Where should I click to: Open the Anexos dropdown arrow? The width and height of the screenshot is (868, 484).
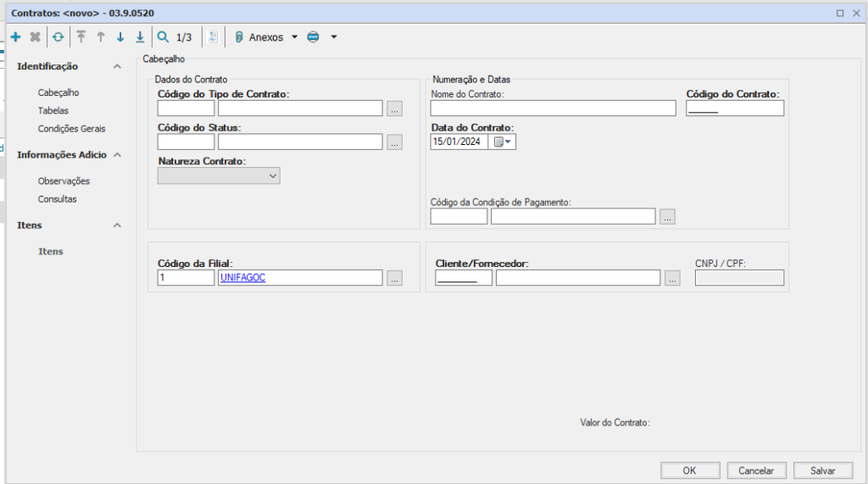294,37
